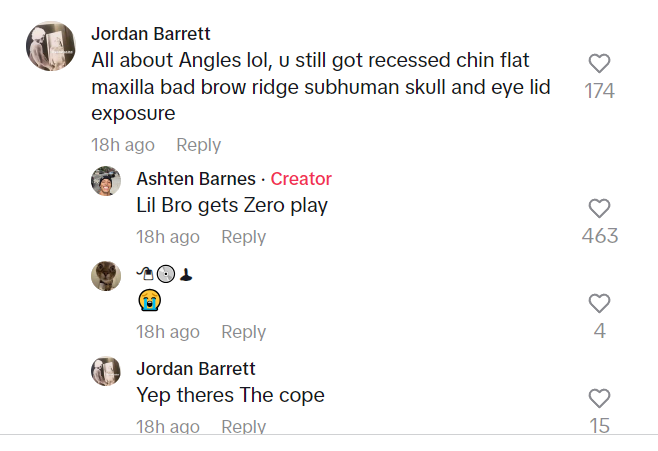Select the "All about Angles lol" comment text
Viewport: 658px width, 451px height.
pyautogui.click(x=321, y=87)
